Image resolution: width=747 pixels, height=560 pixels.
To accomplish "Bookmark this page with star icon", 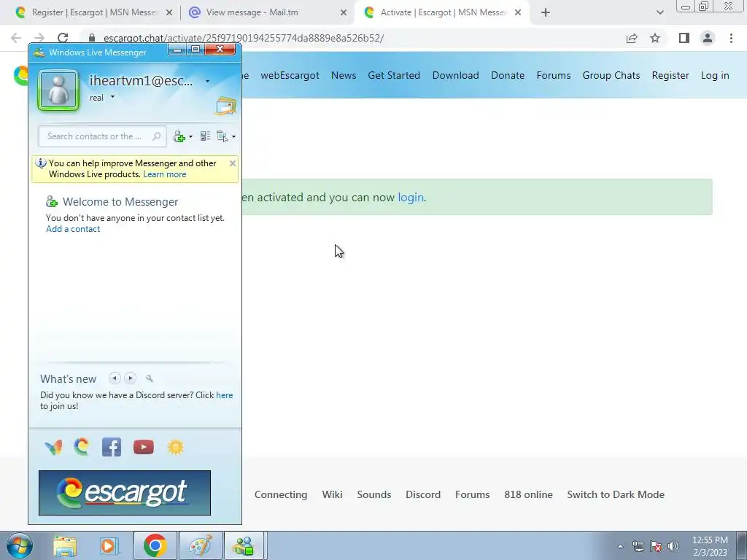I will [655, 38].
